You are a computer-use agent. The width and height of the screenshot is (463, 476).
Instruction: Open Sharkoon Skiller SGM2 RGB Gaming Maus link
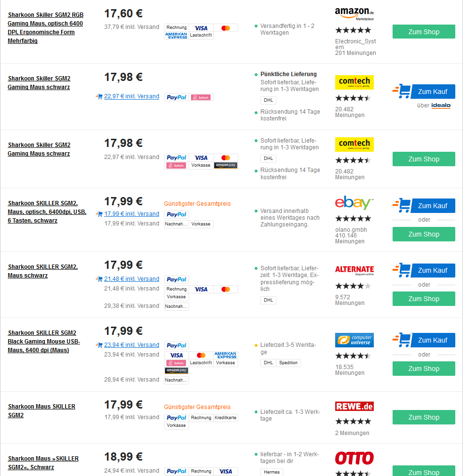tap(45, 28)
